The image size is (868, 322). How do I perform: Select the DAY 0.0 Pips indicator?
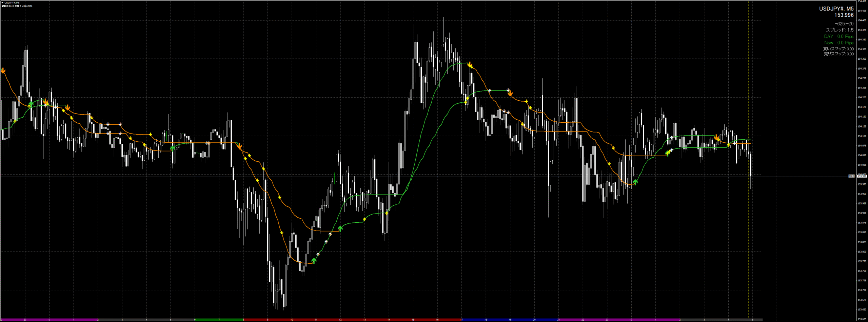point(839,36)
